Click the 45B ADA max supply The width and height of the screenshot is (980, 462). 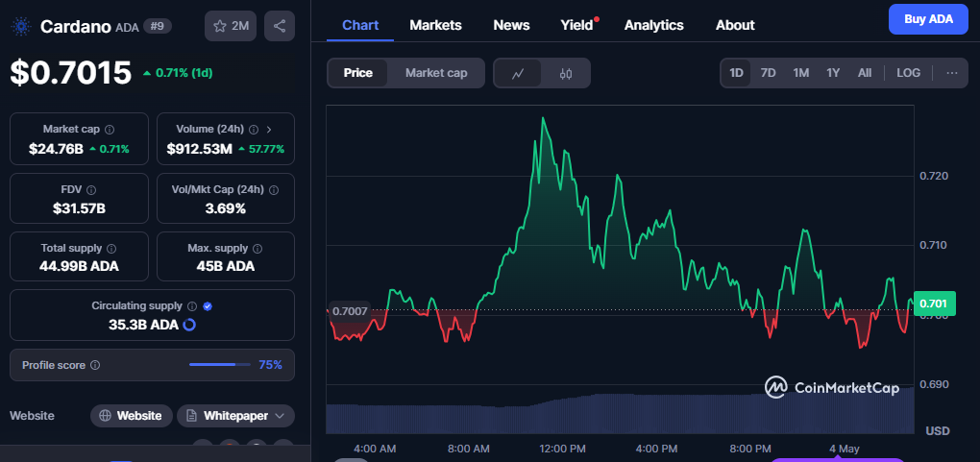click(226, 267)
